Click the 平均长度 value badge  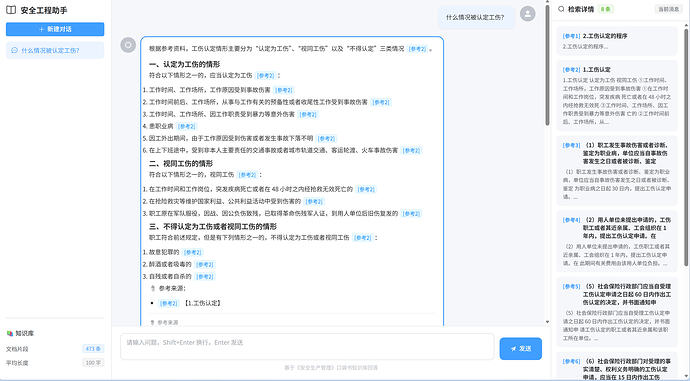coord(93,363)
